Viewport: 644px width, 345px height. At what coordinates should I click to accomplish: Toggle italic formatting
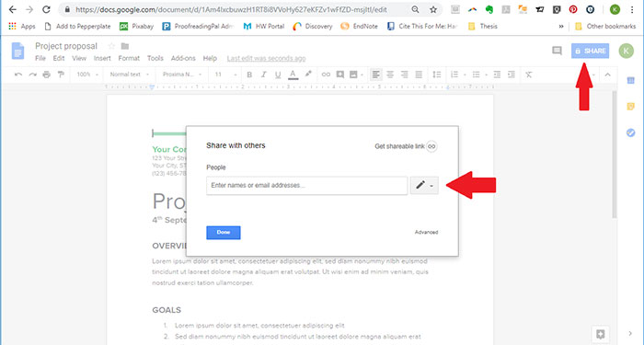point(264,75)
